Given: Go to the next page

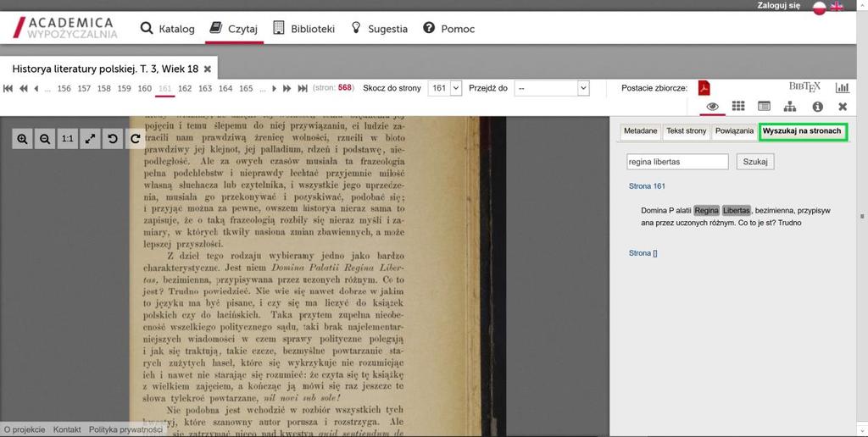Looking at the screenshot, I should click(274, 89).
